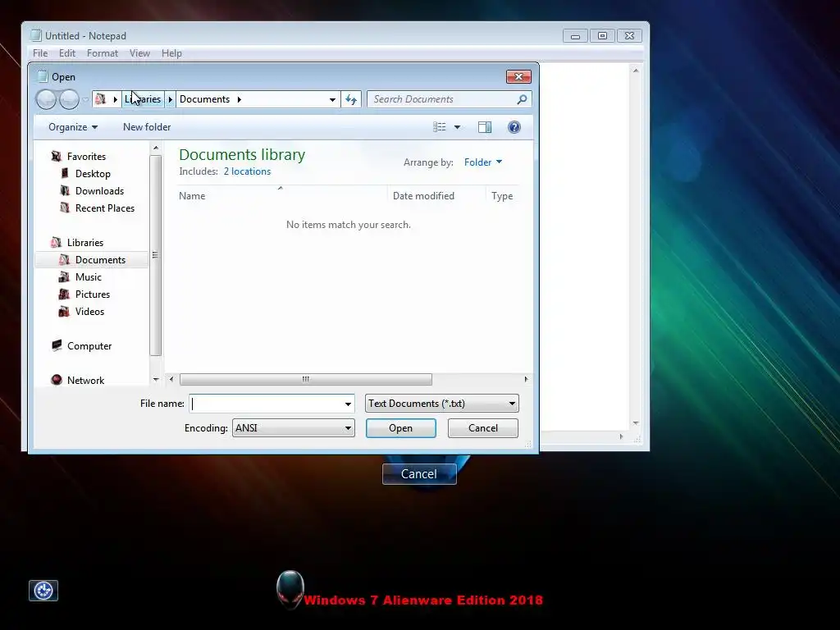Click the Change your view icon
This screenshot has height=630, width=840.
[x=440, y=127]
